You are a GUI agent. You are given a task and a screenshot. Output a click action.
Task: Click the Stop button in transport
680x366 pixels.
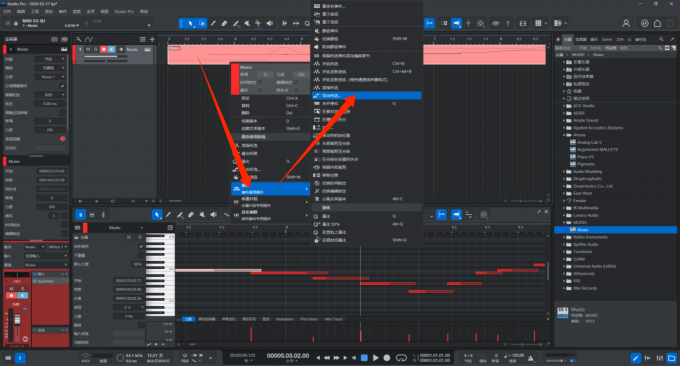(364, 358)
